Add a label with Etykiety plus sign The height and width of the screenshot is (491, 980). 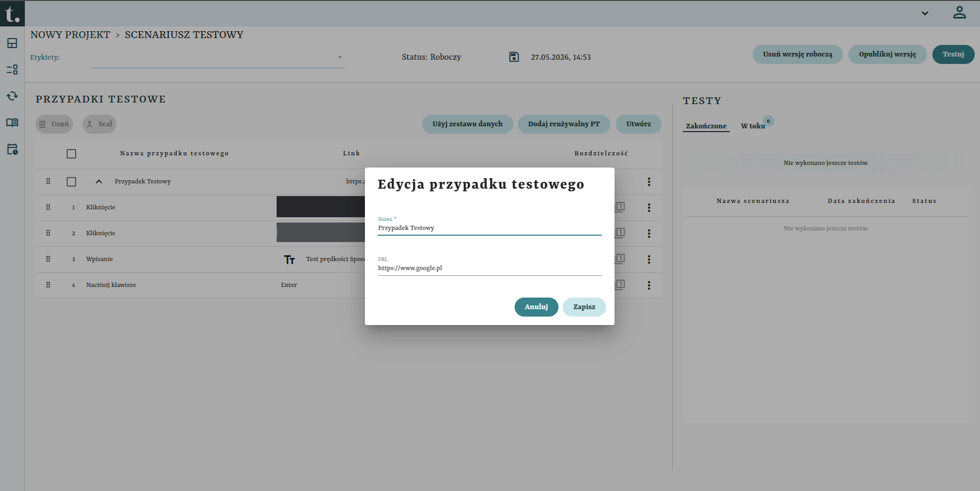340,57
